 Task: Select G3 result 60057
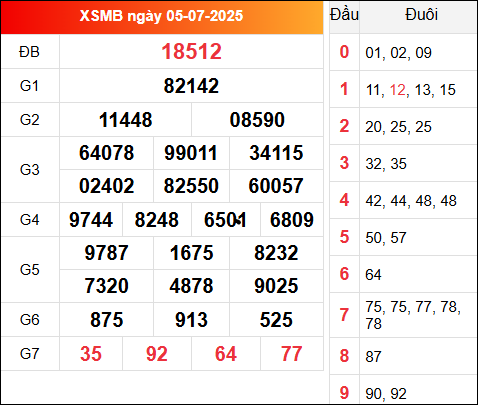pyautogui.click(x=276, y=186)
